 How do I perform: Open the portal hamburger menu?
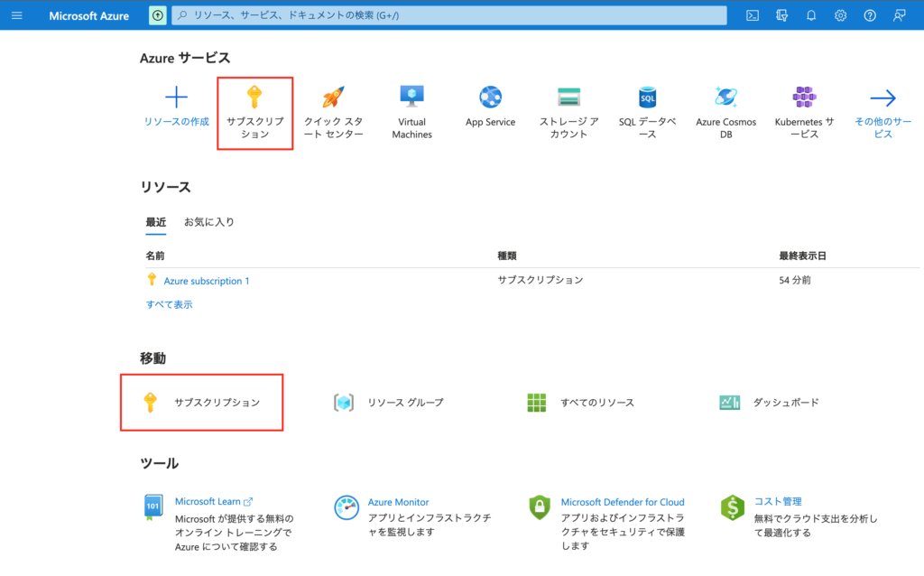(17, 15)
